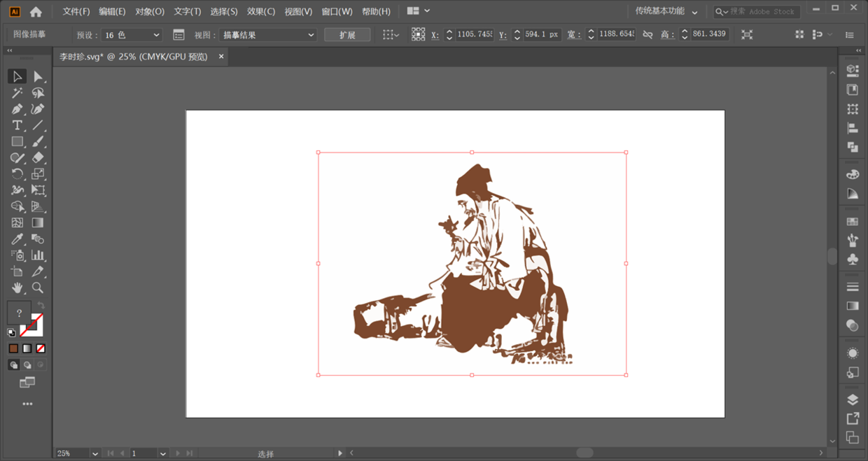Expand the 视图 dropdown showing 描摹结果
Image resolution: width=868 pixels, height=461 pixels.
(x=267, y=35)
